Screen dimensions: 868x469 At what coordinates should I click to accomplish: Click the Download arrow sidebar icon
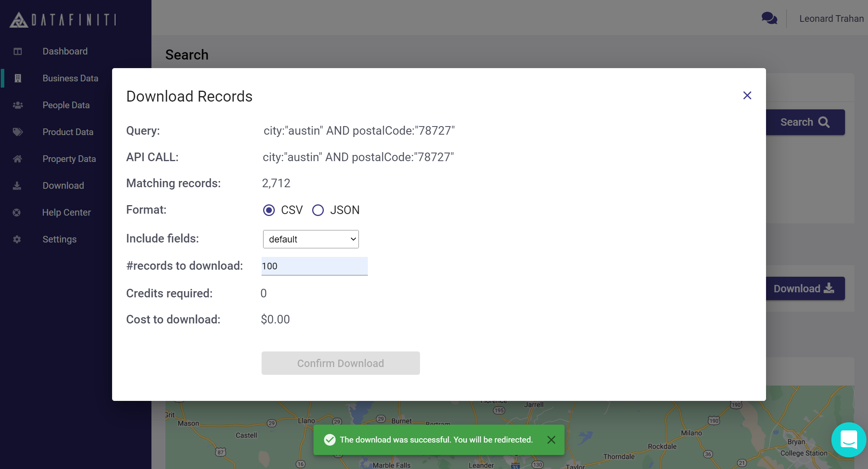17,186
